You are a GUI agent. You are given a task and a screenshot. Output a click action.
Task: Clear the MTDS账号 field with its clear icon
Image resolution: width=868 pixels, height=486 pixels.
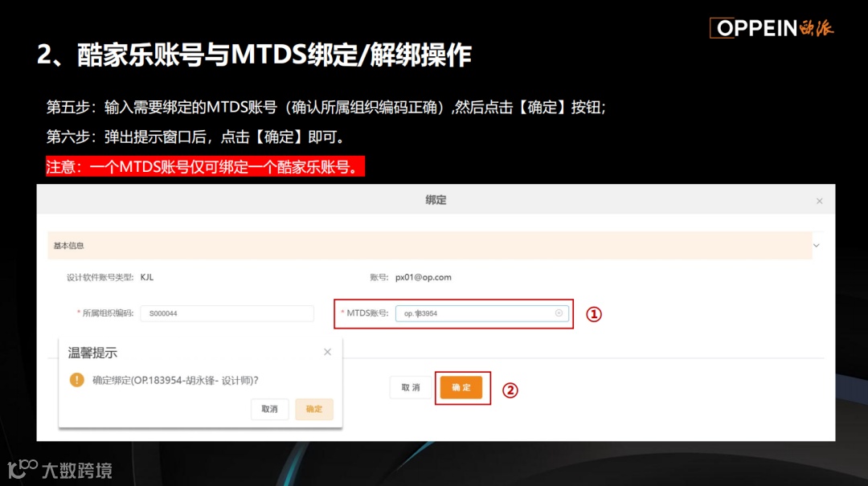[559, 313]
